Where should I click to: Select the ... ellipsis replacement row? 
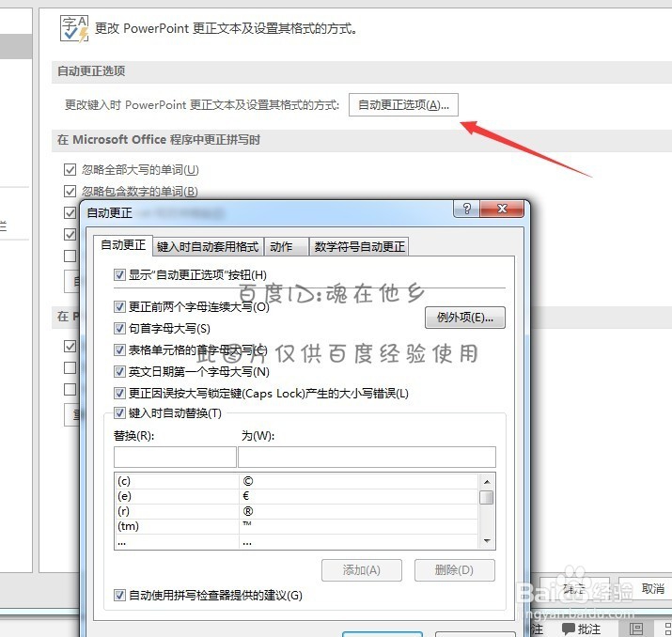(x=297, y=542)
